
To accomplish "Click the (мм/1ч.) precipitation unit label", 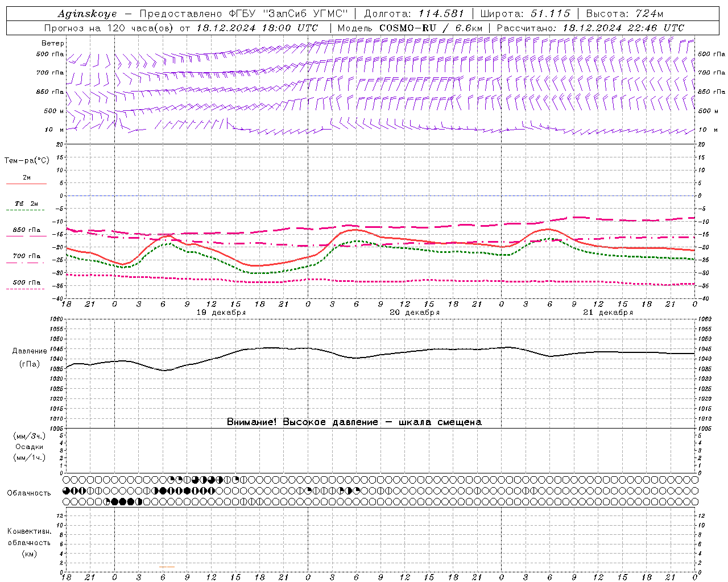I will point(30,458).
